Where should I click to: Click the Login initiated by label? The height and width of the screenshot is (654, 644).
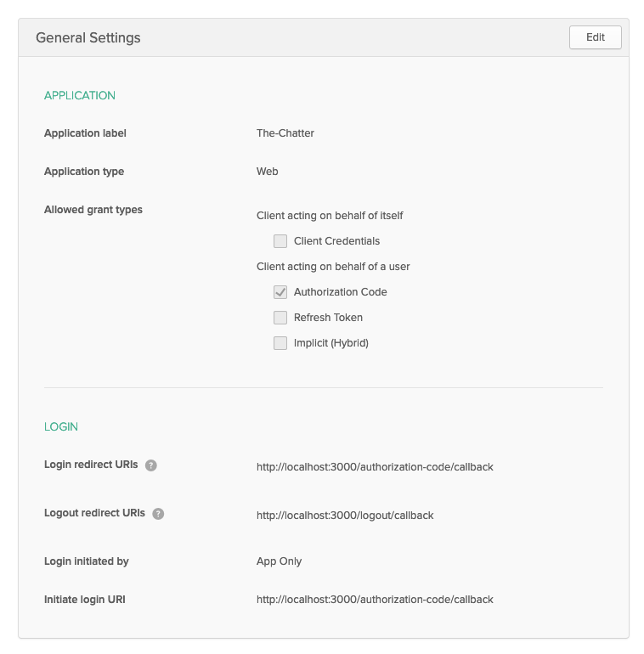(87, 561)
